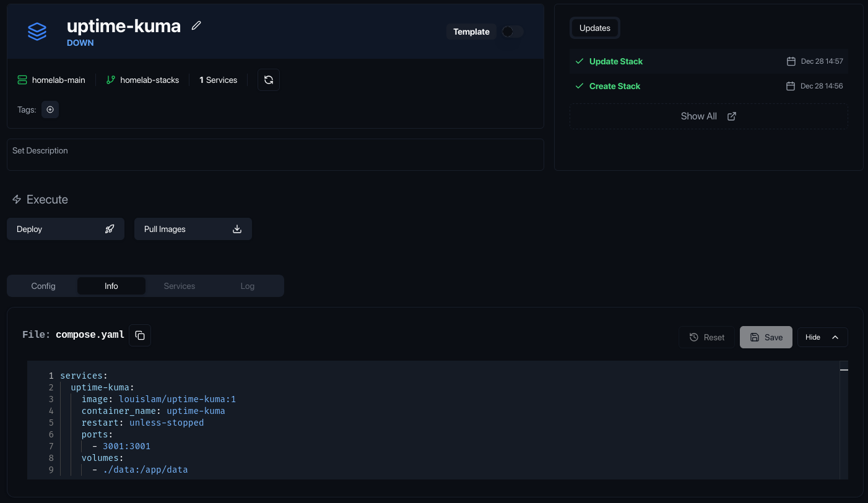The height and width of the screenshot is (503, 868).
Task: Click the Set Description field
Action: click(x=275, y=155)
